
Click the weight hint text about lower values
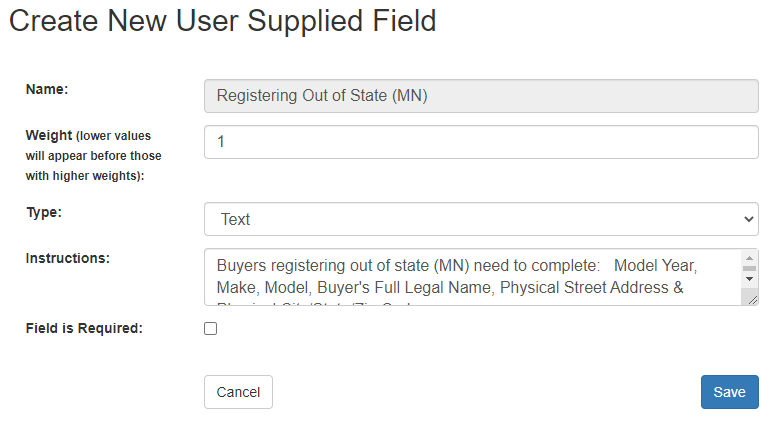coord(93,156)
